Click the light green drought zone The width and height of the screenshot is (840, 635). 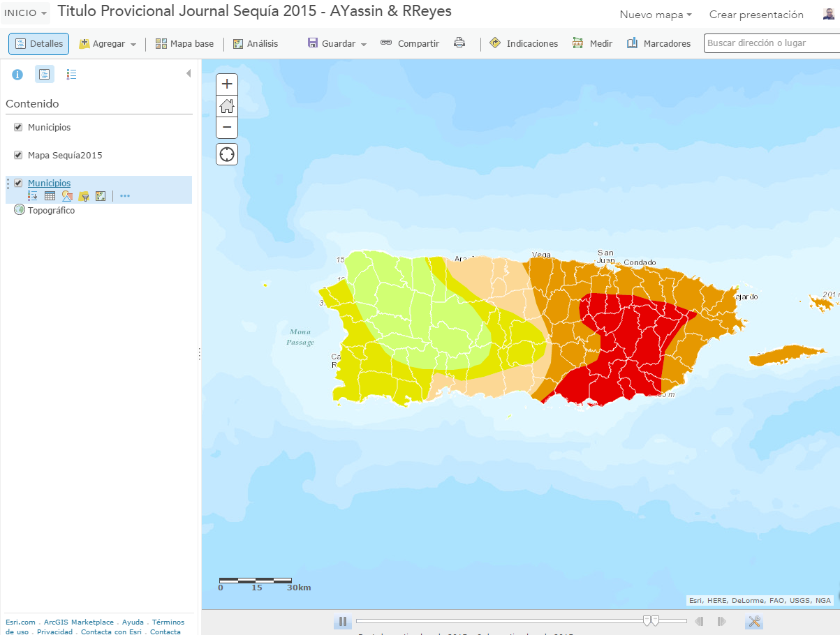tap(419, 314)
